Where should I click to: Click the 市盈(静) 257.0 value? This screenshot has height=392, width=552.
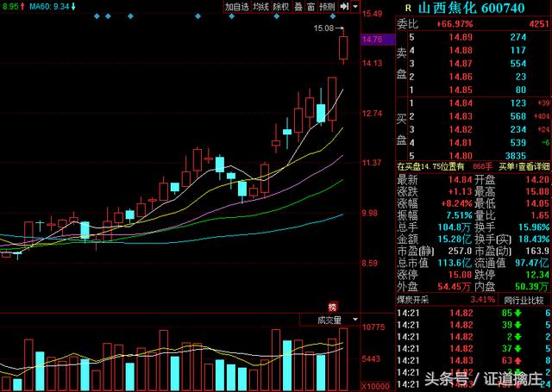pyautogui.click(x=460, y=251)
